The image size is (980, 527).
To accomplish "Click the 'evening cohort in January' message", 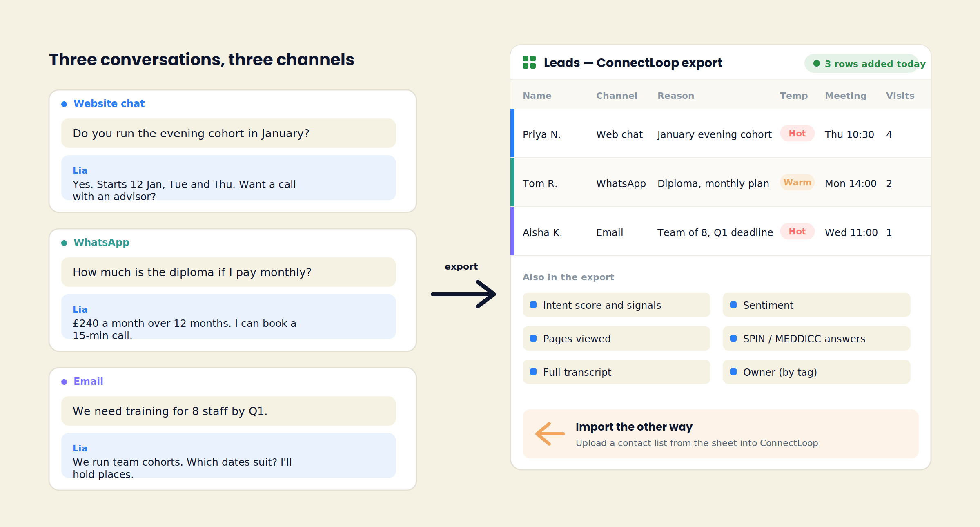I will 228,133.
